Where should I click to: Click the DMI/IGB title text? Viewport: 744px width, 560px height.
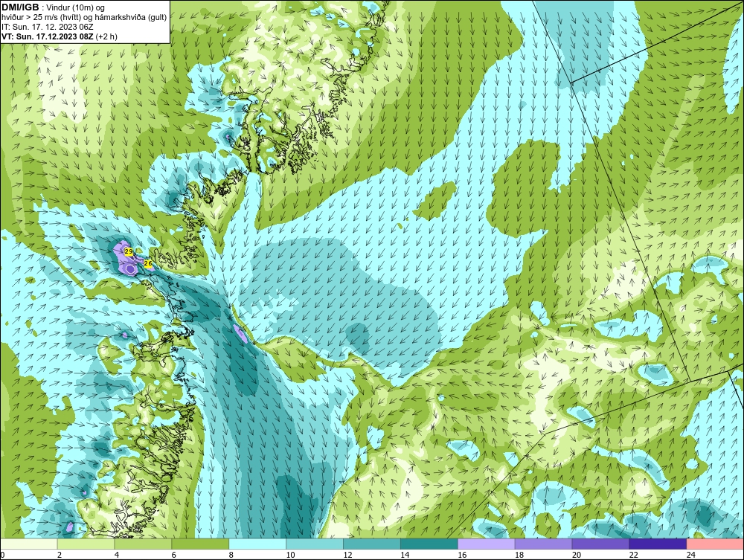pyautogui.click(x=20, y=7)
